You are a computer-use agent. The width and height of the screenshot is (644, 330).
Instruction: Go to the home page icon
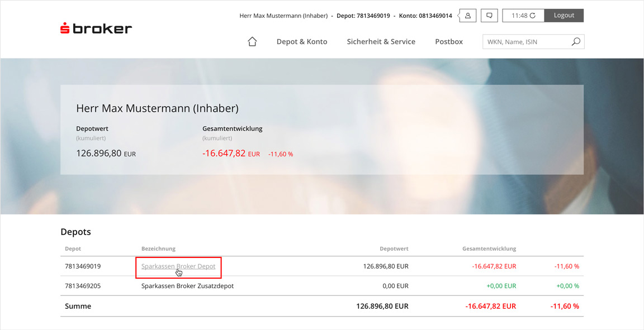point(252,41)
